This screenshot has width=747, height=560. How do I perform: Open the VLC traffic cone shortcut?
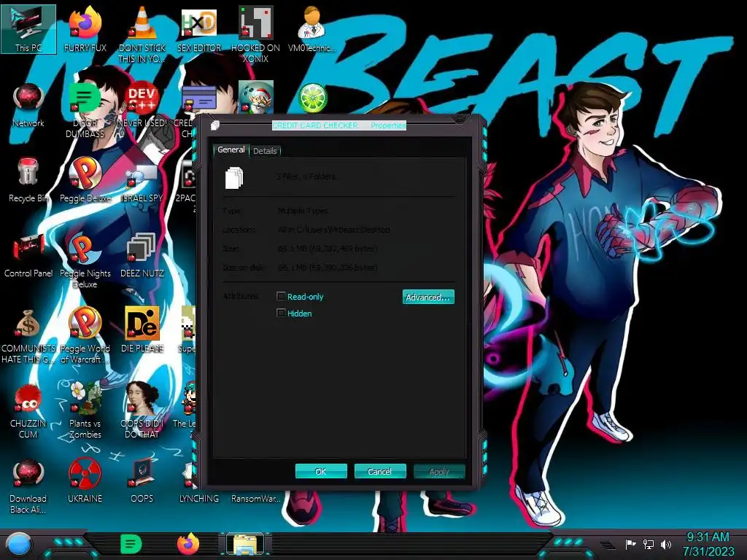tap(142, 34)
